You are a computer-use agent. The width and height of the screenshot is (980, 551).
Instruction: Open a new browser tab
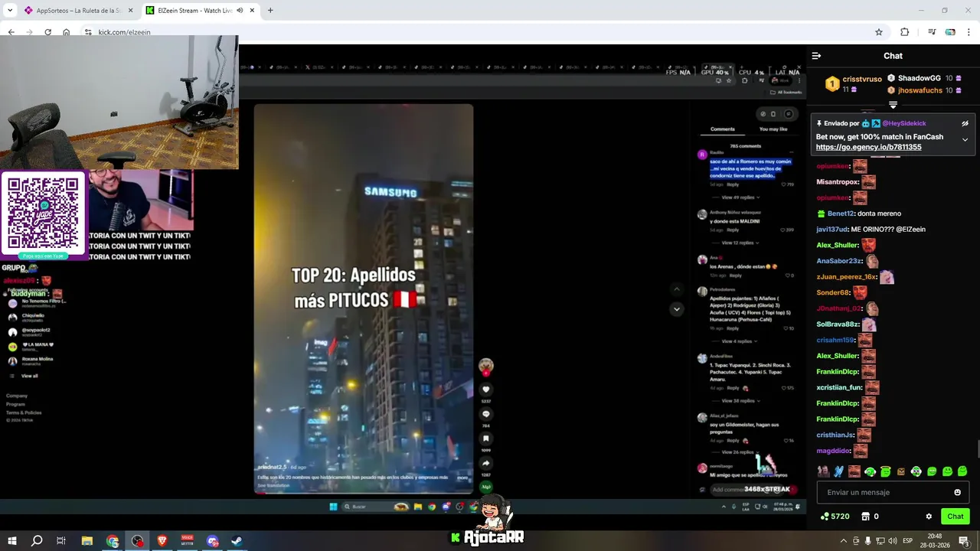pos(270,11)
